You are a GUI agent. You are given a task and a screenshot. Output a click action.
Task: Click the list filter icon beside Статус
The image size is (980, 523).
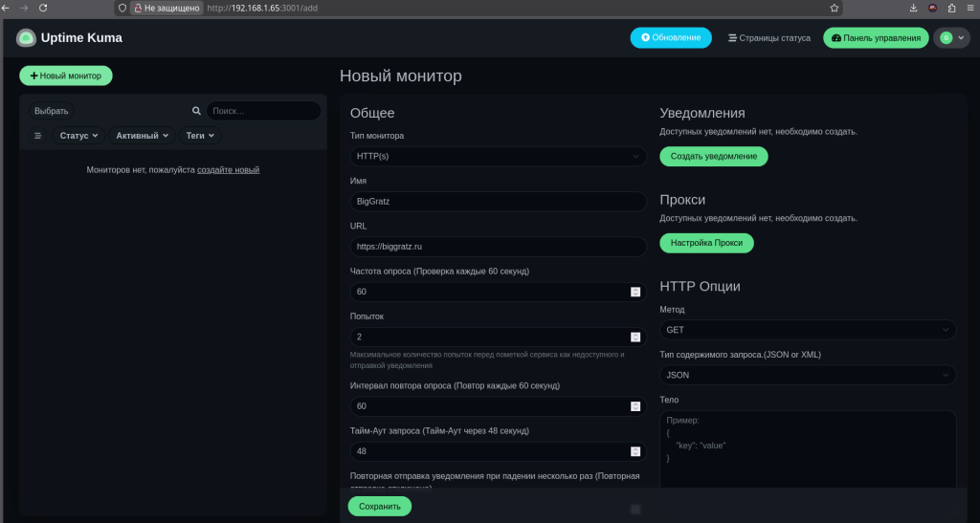[38, 136]
